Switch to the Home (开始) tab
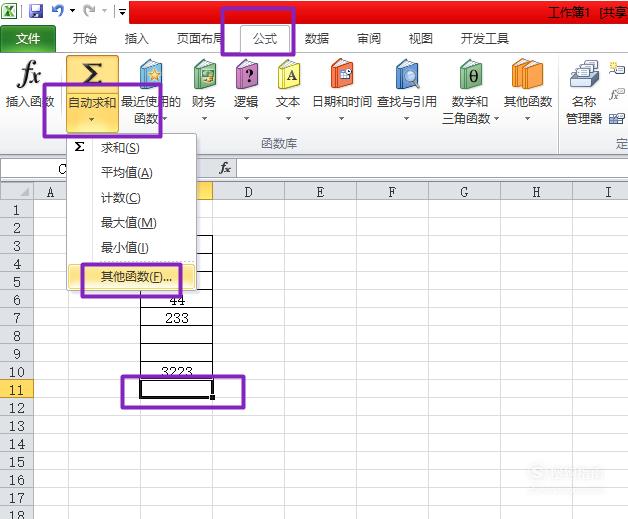The width and height of the screenshot is (628, 519). 85,39
